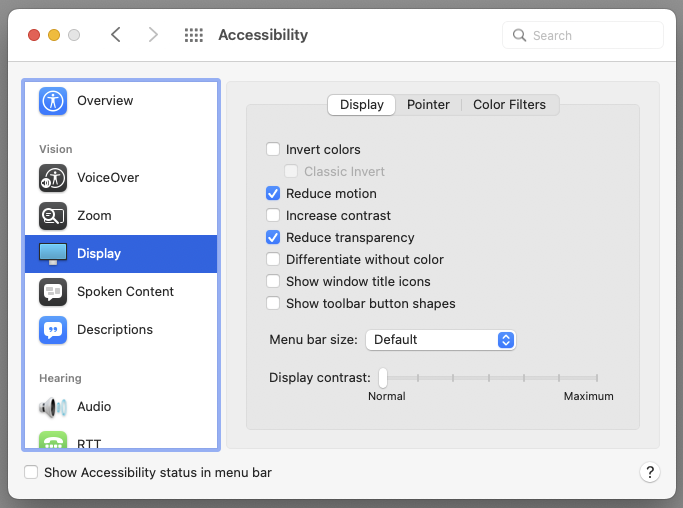This screenshot has width=683, height=508.
Task: Select the VoiceOver icon in sidebar
Action: pos(53,178)
